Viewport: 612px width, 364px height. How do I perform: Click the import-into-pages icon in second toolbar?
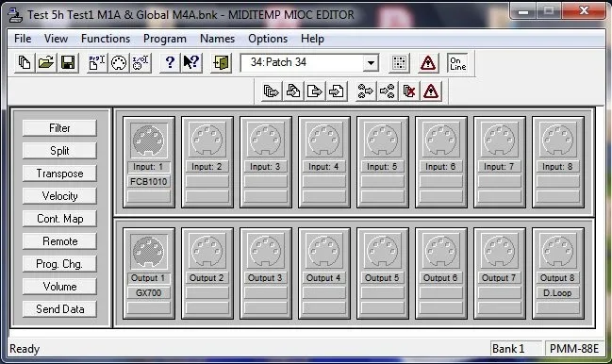(293, 91)
